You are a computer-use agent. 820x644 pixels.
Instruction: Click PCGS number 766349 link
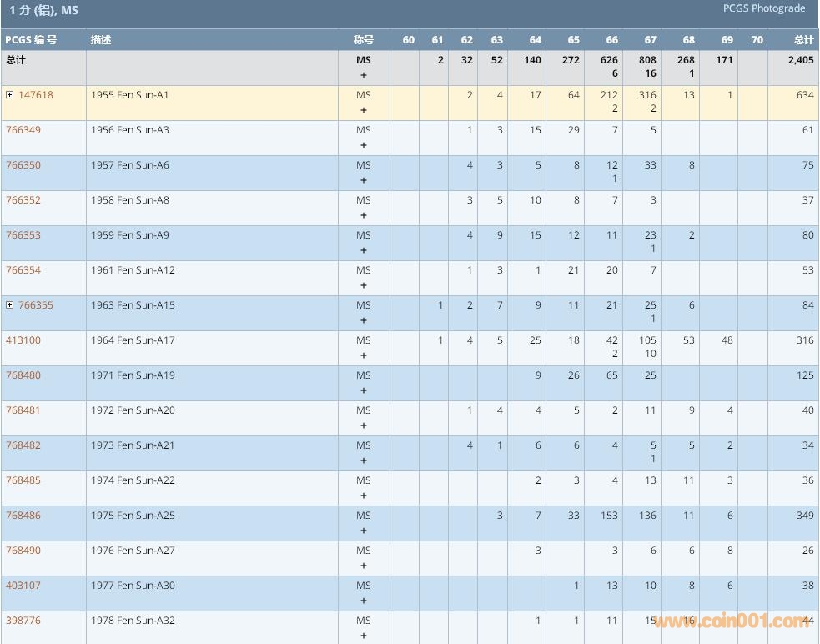(x=23, y=130)
